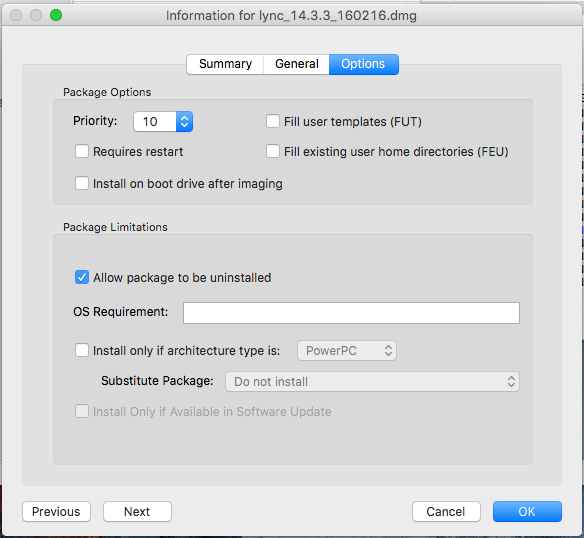Open the Priority value dropdown

click(163, 121)
